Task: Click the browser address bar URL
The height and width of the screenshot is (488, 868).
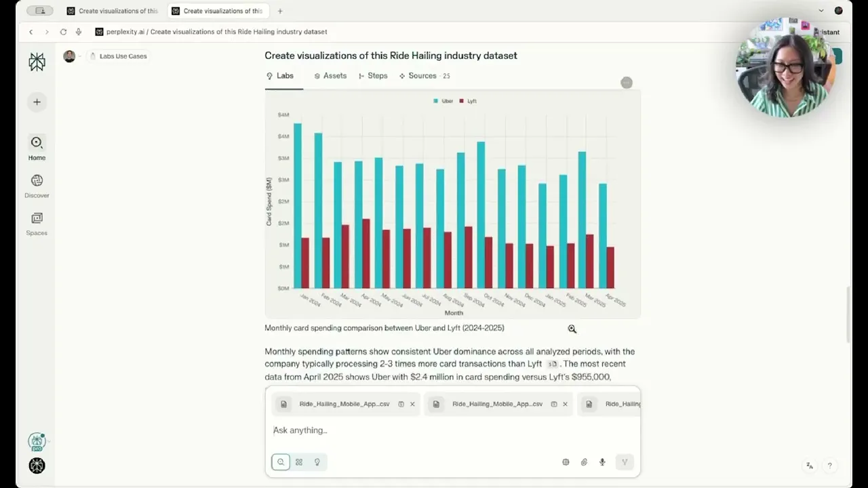Action: point(216,32)
